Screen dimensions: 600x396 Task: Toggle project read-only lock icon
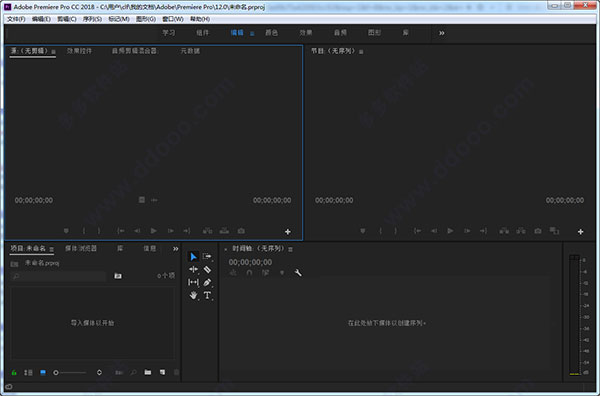pyautogui.click(x=14, y=372)
